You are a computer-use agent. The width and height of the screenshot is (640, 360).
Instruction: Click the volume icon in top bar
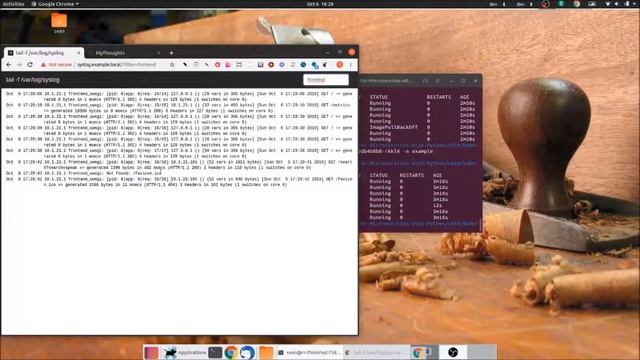point(616,4)
